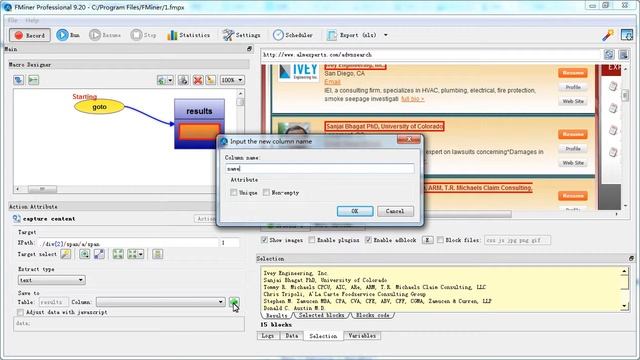Screen dimensions: 640x360
Task: Open the Help menu
Action: [x=32, y=20]
